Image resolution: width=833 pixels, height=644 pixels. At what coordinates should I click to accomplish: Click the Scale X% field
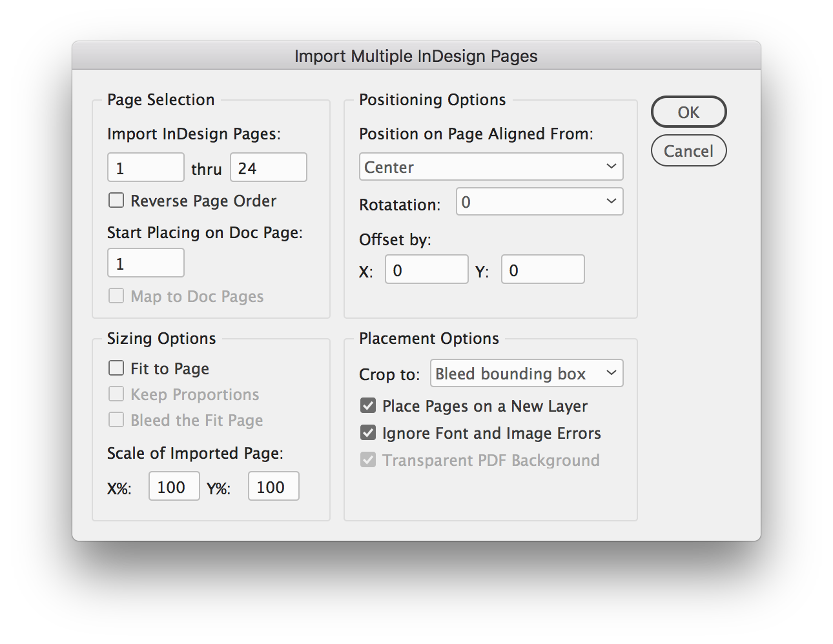click(x=174, y=487)
